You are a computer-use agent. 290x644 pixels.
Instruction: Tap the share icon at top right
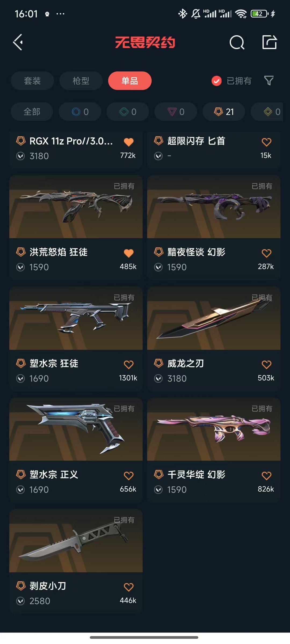(269, 42)
